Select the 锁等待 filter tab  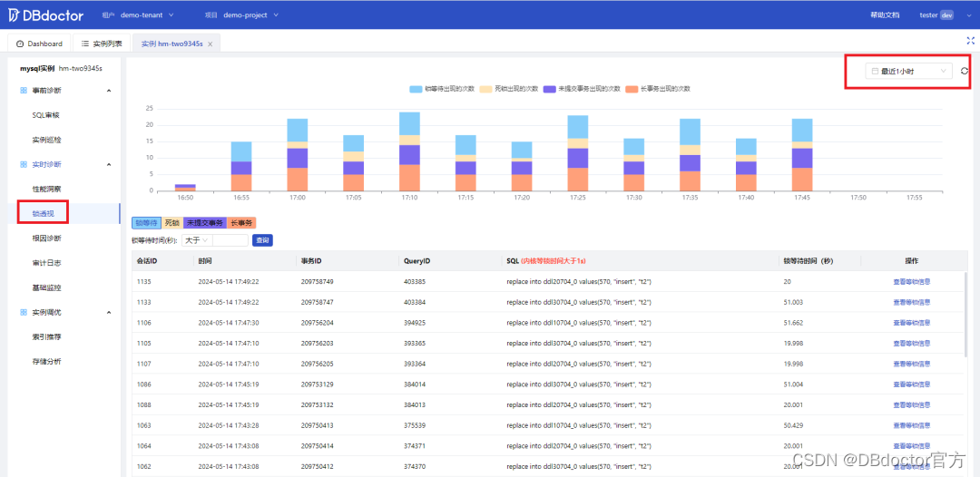146,223
